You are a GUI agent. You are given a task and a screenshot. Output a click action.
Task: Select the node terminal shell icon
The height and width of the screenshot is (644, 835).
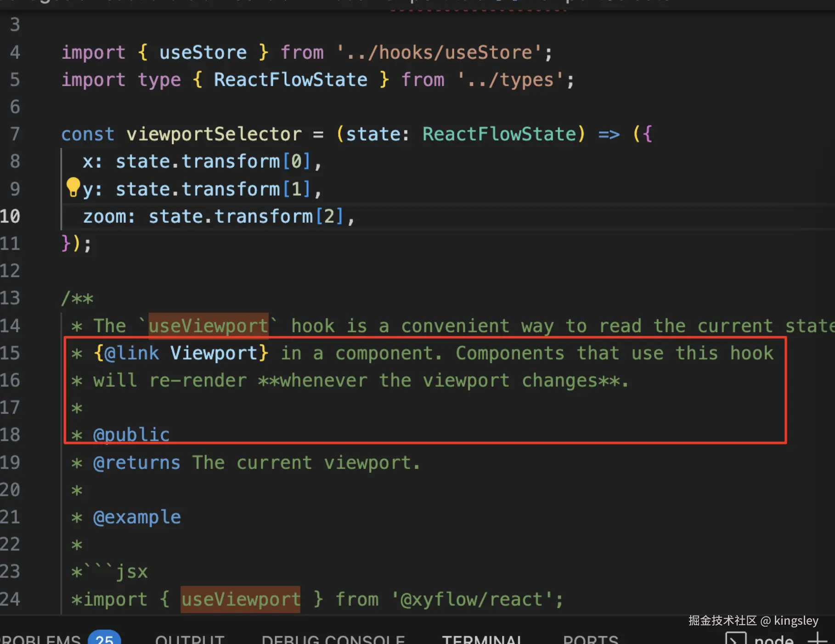point(735,638)
